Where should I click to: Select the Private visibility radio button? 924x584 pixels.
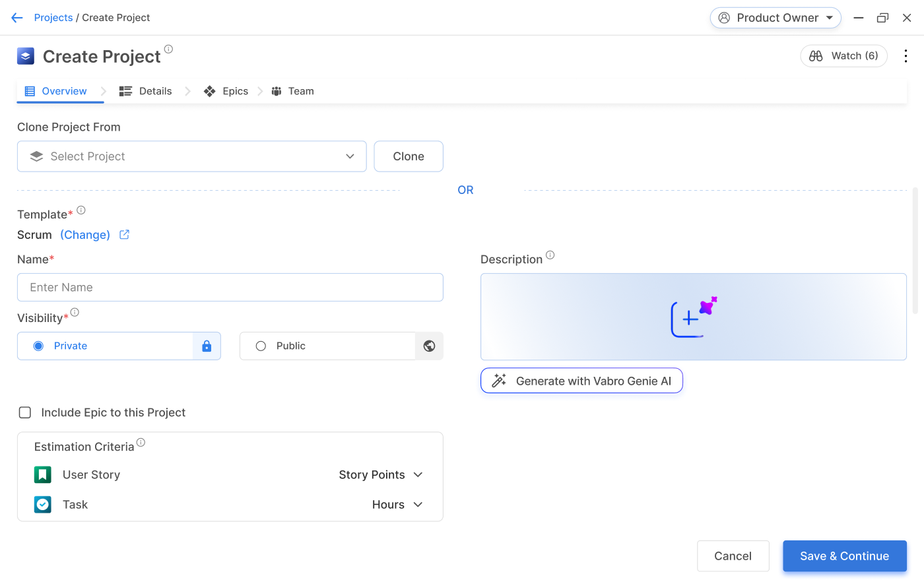pos(38,346)
